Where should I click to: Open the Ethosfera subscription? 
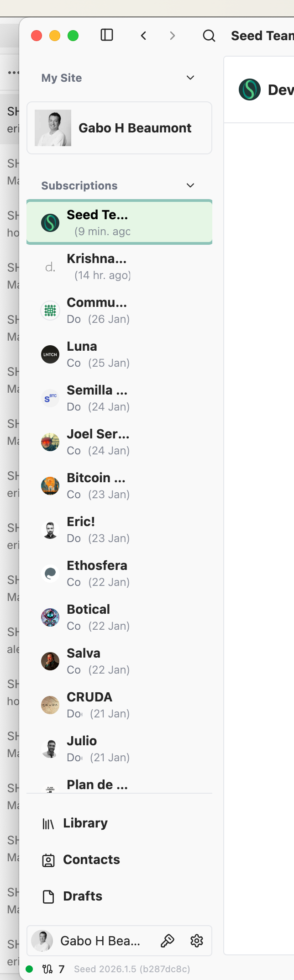point(119,573)
